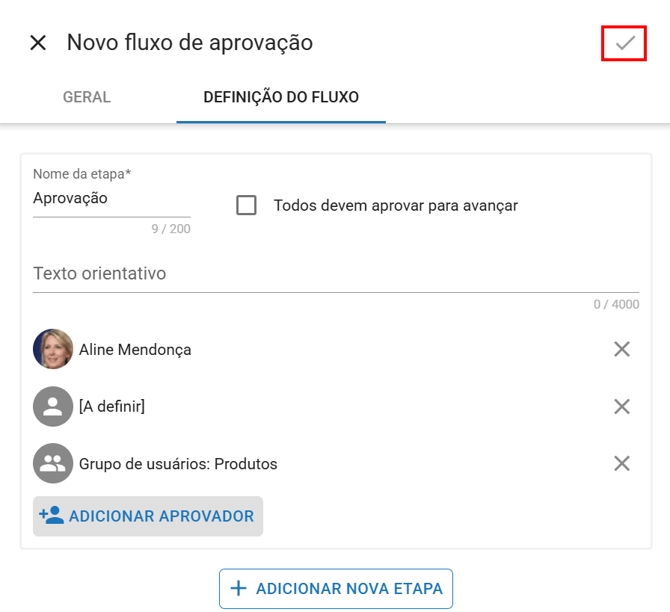Select Grupo de usuários: Produtos entry
670x612 pixels.
pyautogui.click(x=178, y=464)
